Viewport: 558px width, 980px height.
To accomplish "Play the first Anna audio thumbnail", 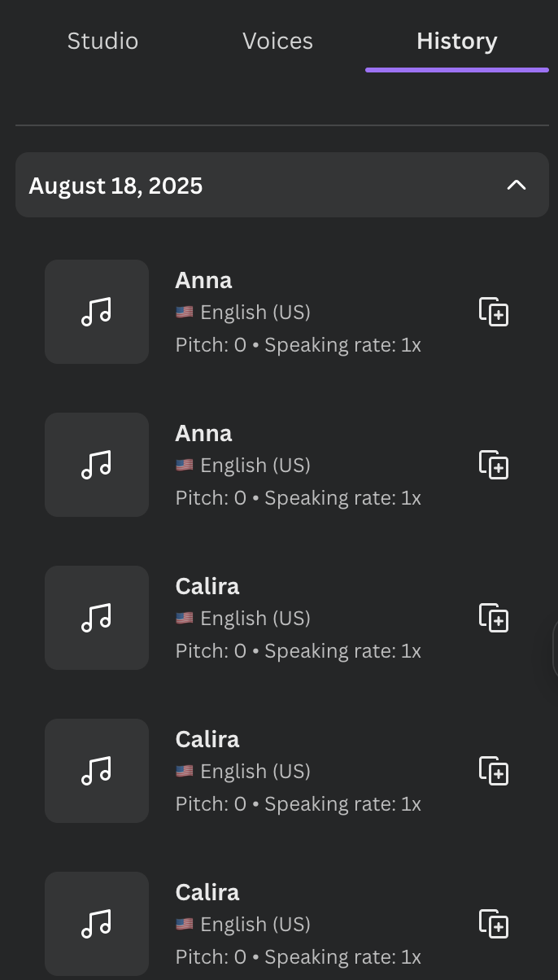I will click(97, 312).
